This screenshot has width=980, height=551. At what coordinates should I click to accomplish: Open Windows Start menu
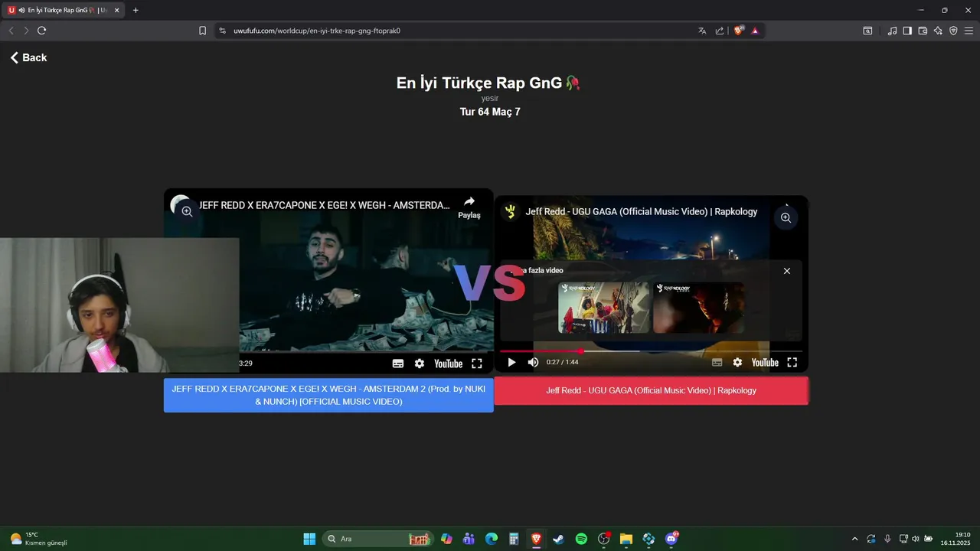(309, 539)
